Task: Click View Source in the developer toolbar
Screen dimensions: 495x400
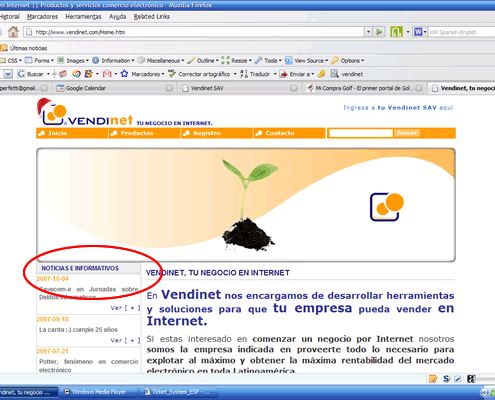Action: pyautogui.click(x=306, y=61)
